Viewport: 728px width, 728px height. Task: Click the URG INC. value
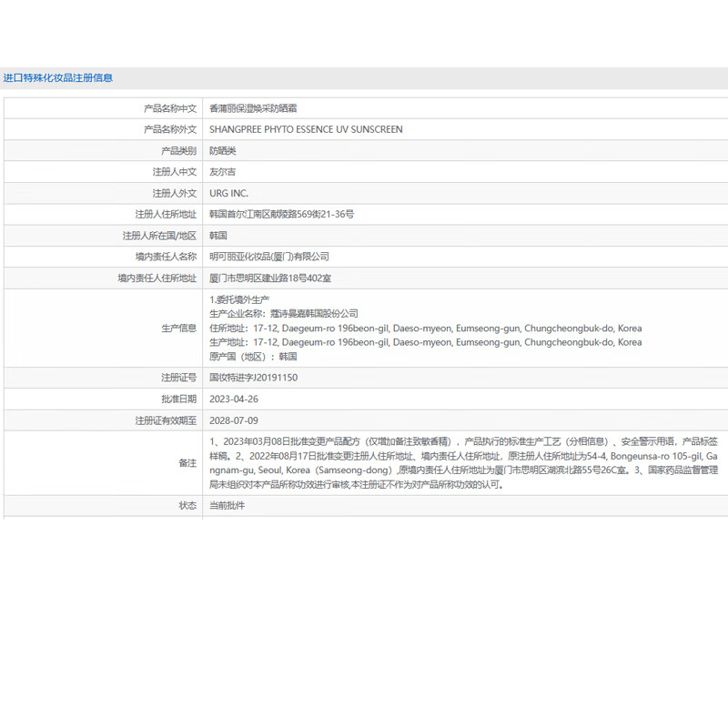(229, 193)
